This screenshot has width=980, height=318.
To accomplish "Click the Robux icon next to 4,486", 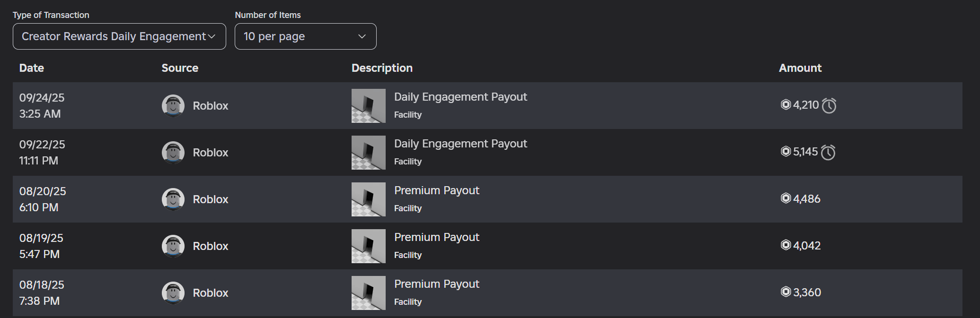I will coord(786,198).
